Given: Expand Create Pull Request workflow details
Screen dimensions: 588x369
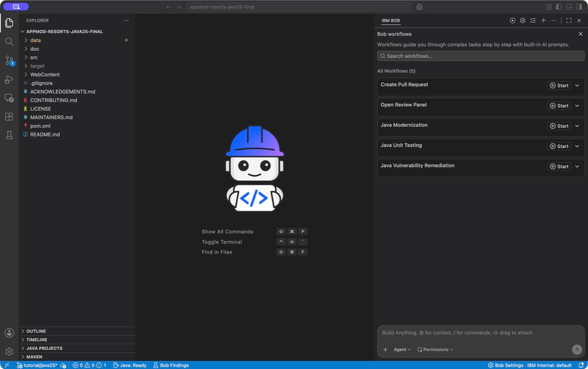Looking at the screenshot, I should click(x=577, y=86).
